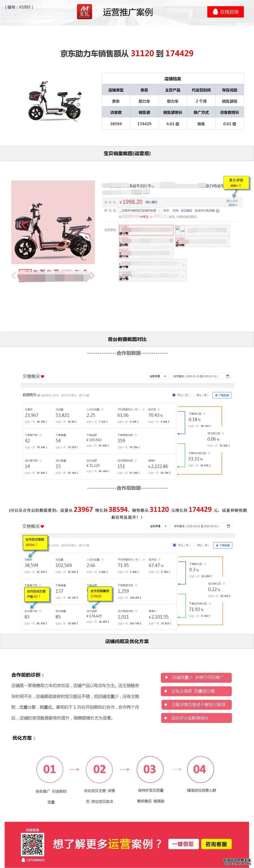Click help icon beside 平均停留时长 showing 61.06

click(x=143, y=409)
